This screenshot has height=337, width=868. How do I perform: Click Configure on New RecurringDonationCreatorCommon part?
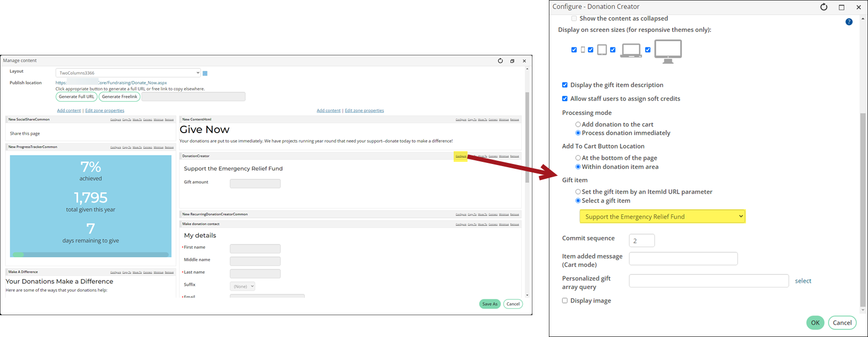[x=461, y=215]
